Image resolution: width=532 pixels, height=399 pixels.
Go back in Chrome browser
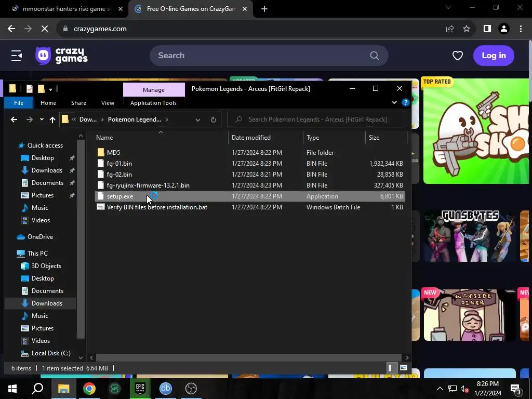[x=11, y=29]
